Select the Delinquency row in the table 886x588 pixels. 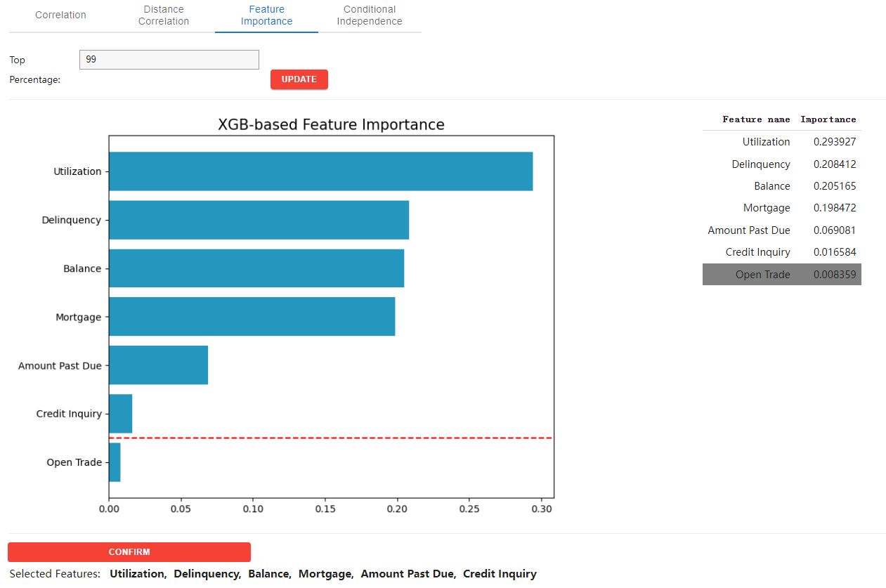pyautogui.click(x=781, y=164)
